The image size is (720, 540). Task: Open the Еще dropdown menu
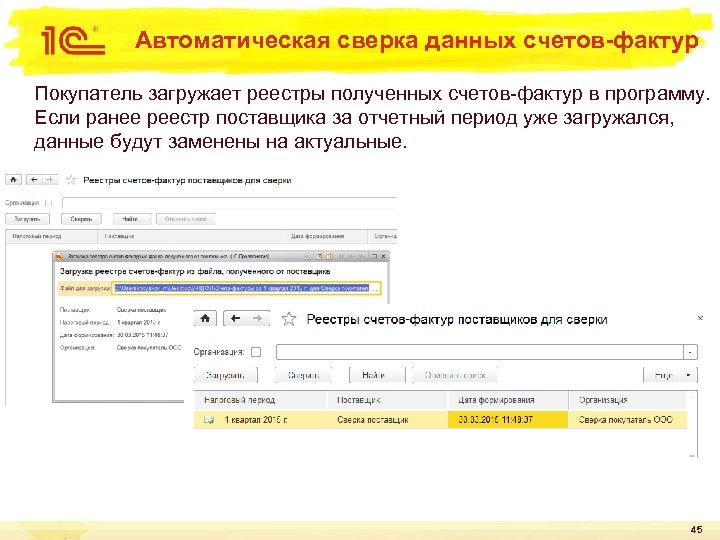coord(670,375)
